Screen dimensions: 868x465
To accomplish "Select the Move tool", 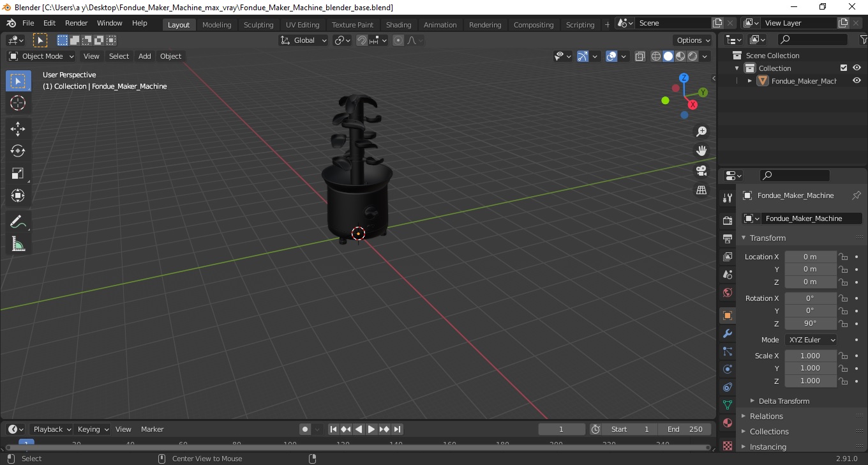I will pyautogui.click(x=18, y=129).
